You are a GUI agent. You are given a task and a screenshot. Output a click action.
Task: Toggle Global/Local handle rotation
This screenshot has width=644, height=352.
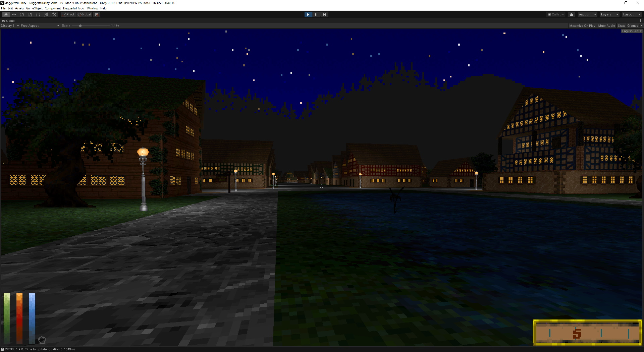[x=84, y=14]
